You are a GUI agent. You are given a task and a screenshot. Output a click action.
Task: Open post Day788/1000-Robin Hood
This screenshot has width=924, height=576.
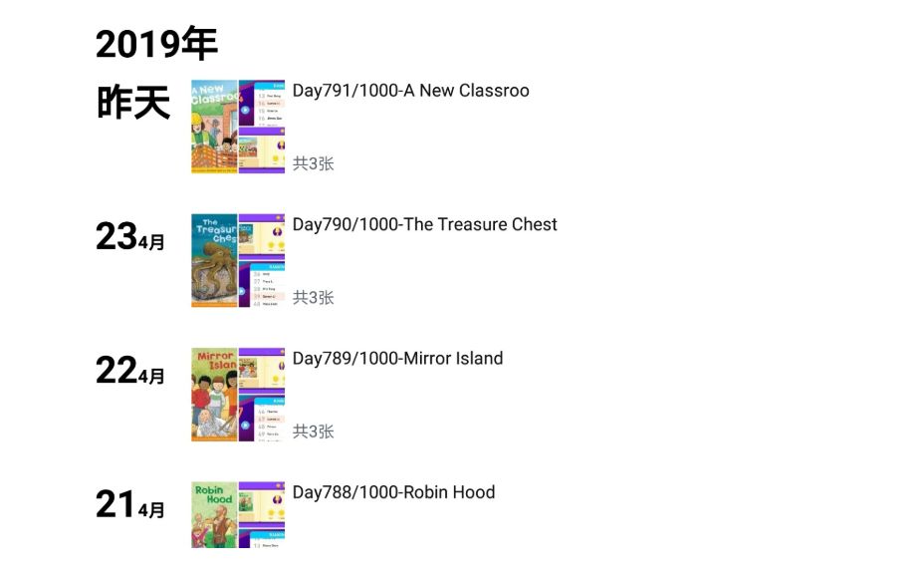tap(393, 492)
